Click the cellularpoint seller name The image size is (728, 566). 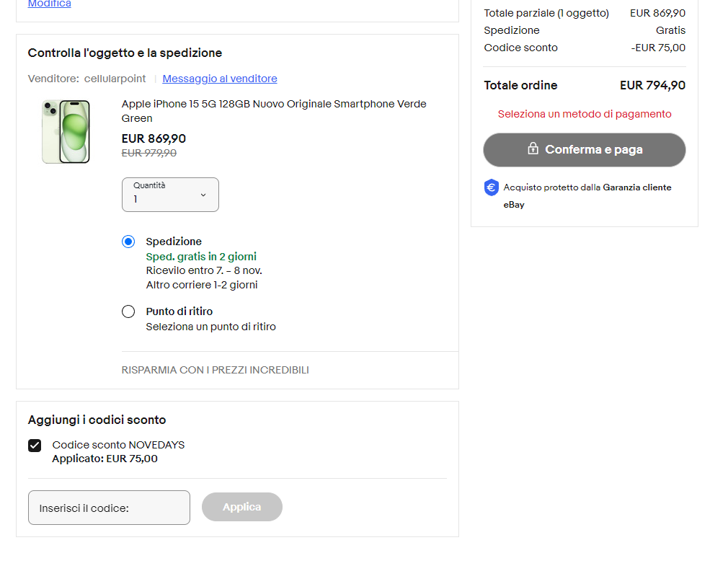tap(115, 79)
